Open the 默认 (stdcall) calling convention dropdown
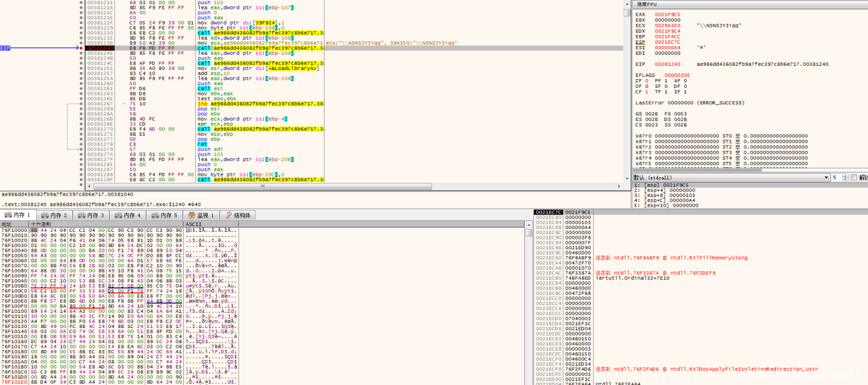 pyautogui.click(x=731, y=178)
